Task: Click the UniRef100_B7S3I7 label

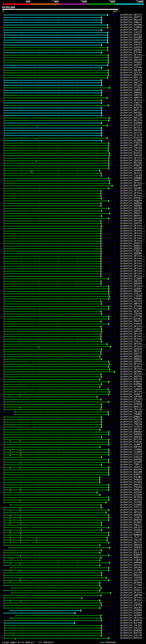Action: point(131,125)
